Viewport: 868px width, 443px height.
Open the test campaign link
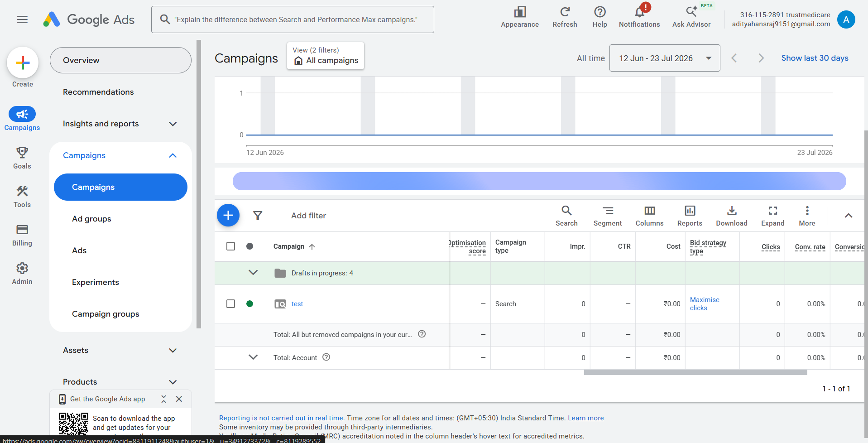[297, 304]
